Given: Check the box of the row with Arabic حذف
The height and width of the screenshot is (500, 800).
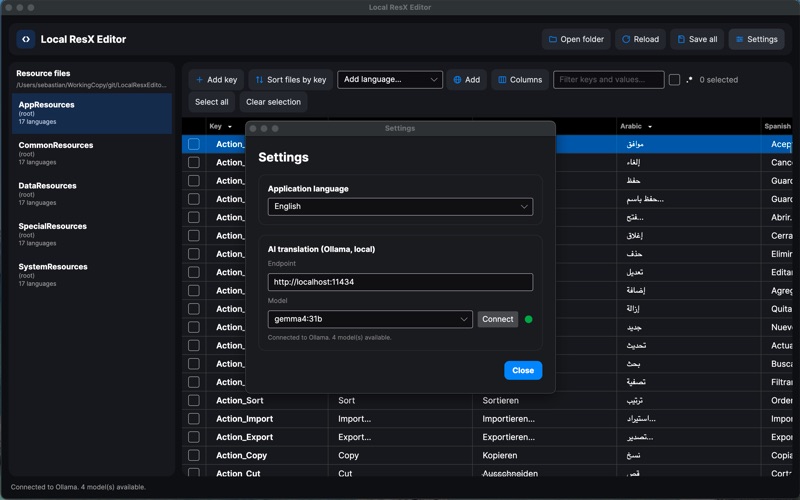Looking at the screenshot, I should 194,254.
